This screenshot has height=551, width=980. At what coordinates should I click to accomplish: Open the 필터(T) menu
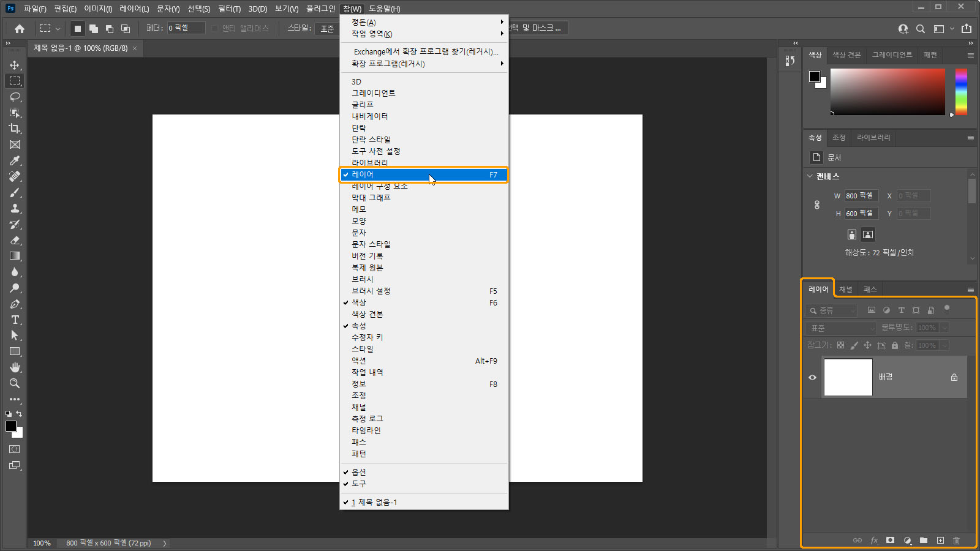229,9
